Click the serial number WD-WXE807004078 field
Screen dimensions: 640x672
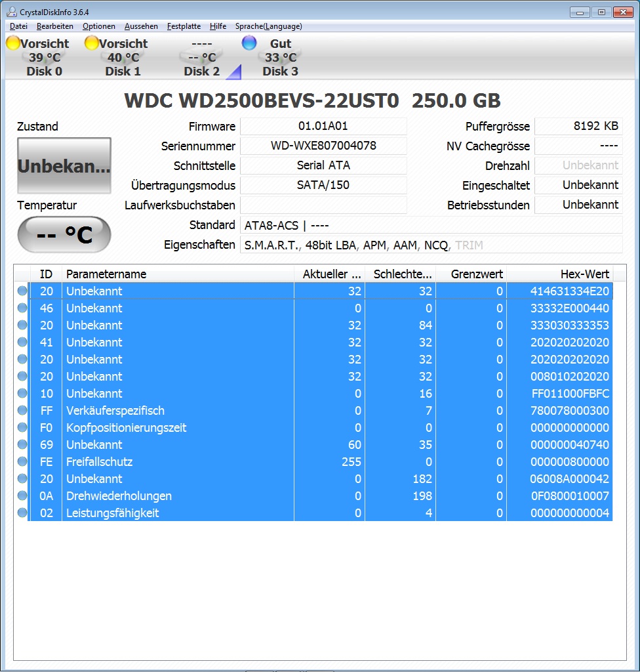pyautogui.click(x=323, y=146)
